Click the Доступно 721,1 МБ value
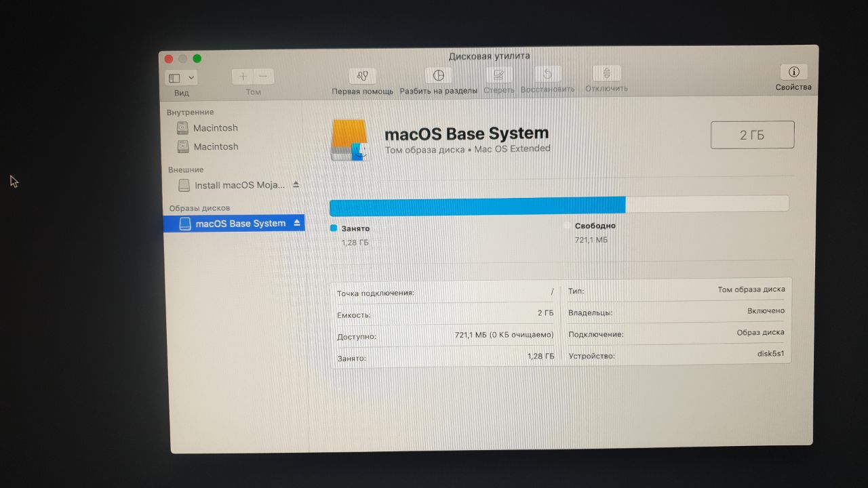Screen dimensions: 868x488 click(504, 335)
